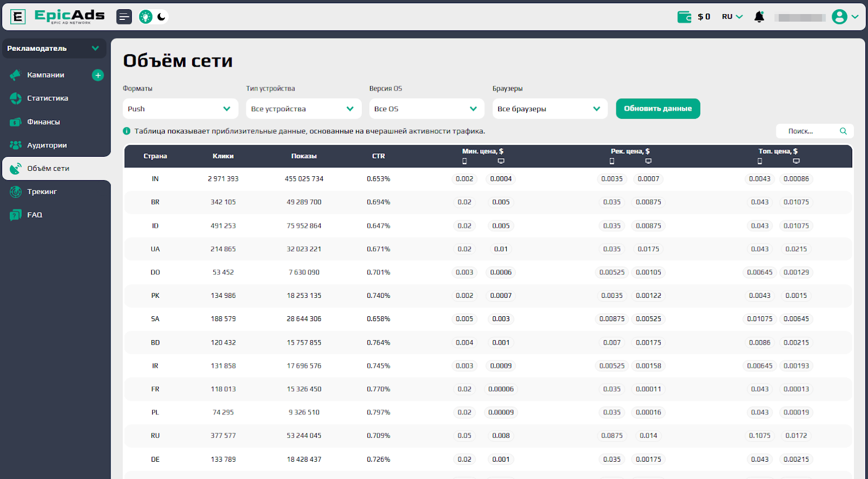Viewport: 868px width, 479px height.
Task: Click DO recommended price 0.00525 chip
Action: pos(612,272)
